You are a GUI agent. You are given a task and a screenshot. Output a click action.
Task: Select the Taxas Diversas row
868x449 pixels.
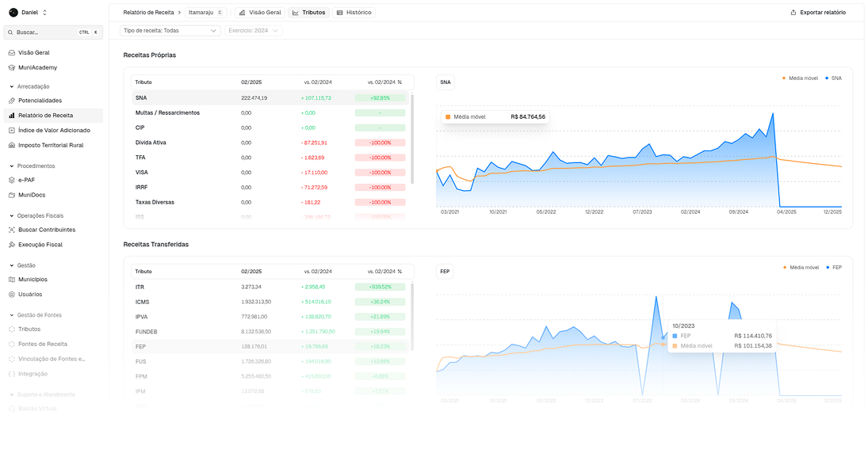270,203
